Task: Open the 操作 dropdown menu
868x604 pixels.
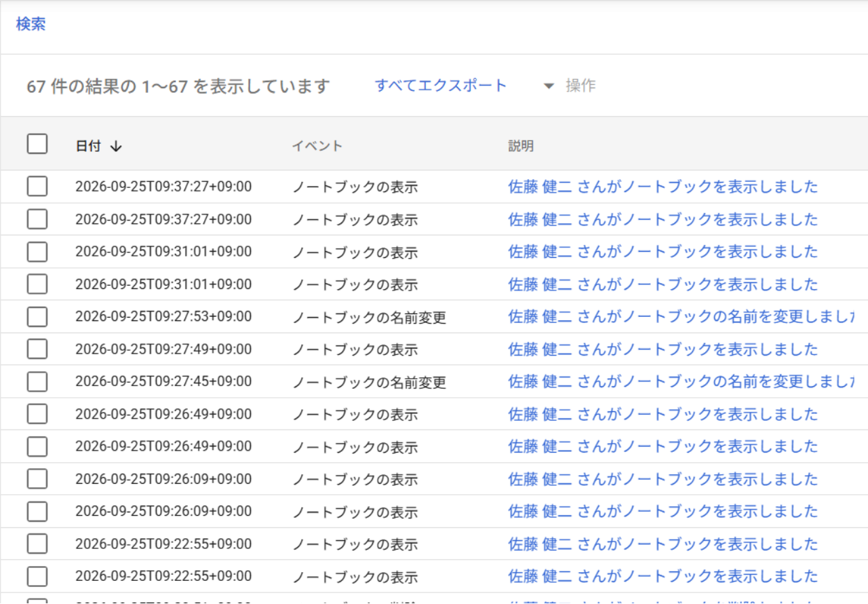Action: point(570,86)
